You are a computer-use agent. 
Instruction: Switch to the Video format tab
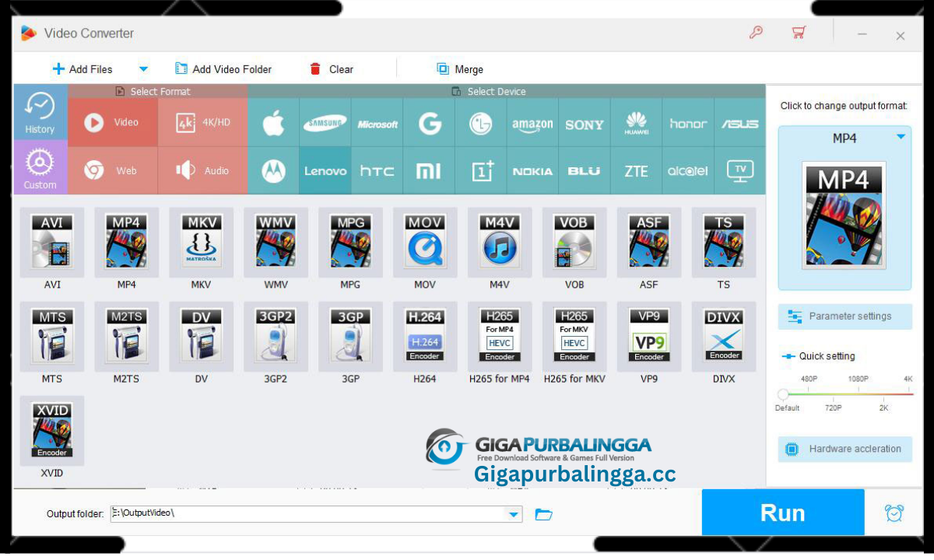(113, 122)
